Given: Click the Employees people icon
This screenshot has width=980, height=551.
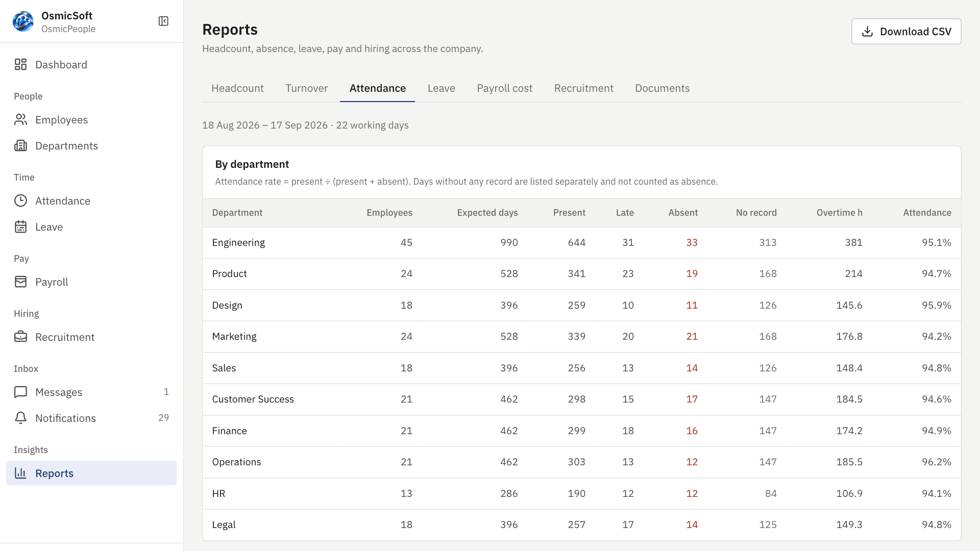Looking at the screenshot, I should pos(20,119).
